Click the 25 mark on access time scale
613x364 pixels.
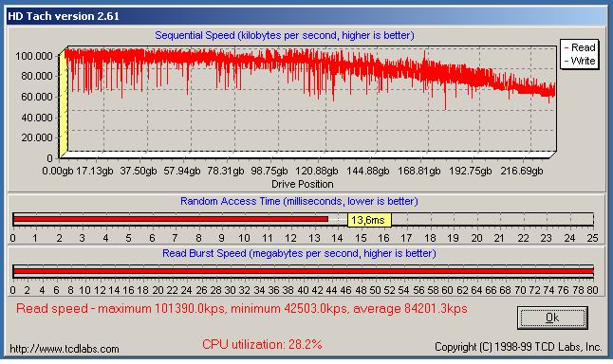(593, 238)
